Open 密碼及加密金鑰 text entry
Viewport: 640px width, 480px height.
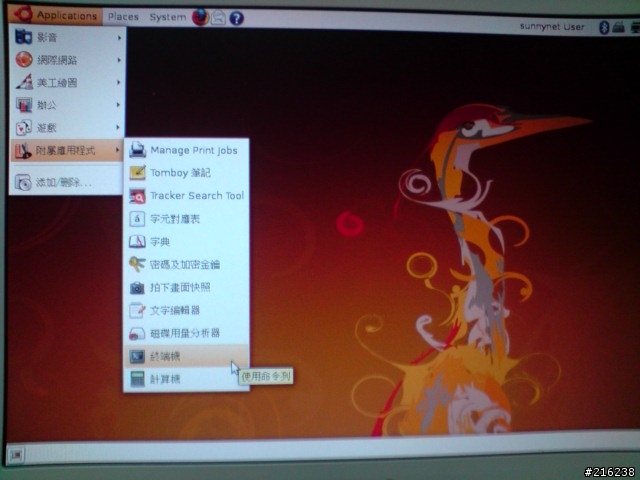click(185, 265)
